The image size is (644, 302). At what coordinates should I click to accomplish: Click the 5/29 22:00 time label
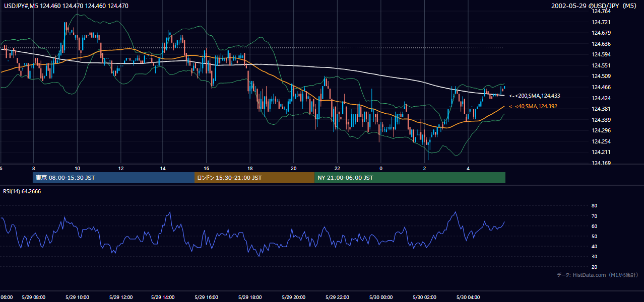coord(338,297)
